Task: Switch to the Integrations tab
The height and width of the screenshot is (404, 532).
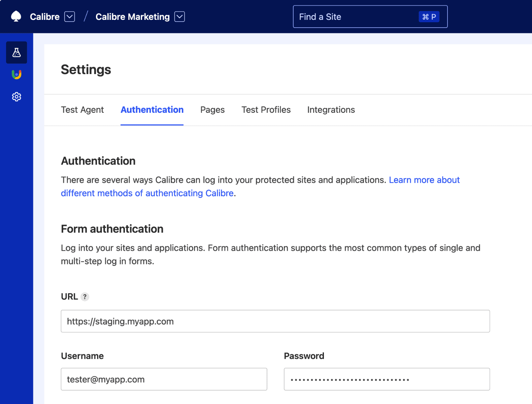Action: tap(331, 110)
